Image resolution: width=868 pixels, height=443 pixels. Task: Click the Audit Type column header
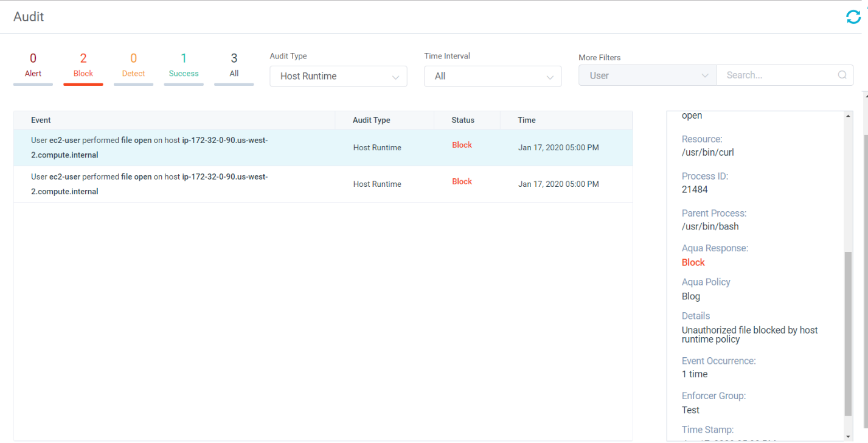[372, 120]
